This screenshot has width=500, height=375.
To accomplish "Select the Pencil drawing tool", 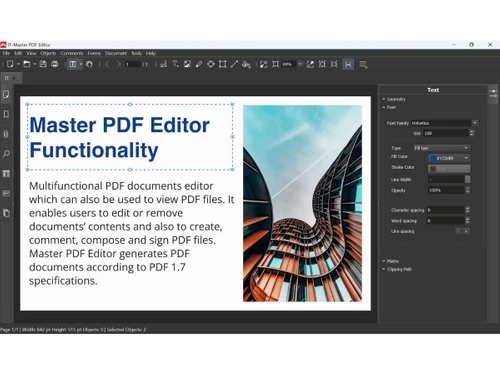I will point(199,64).
